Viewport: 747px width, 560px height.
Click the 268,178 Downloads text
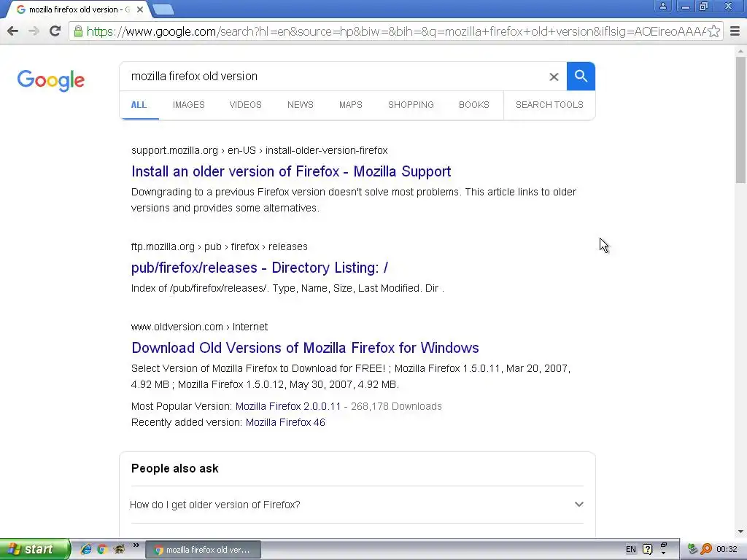[x=396, y=406]
